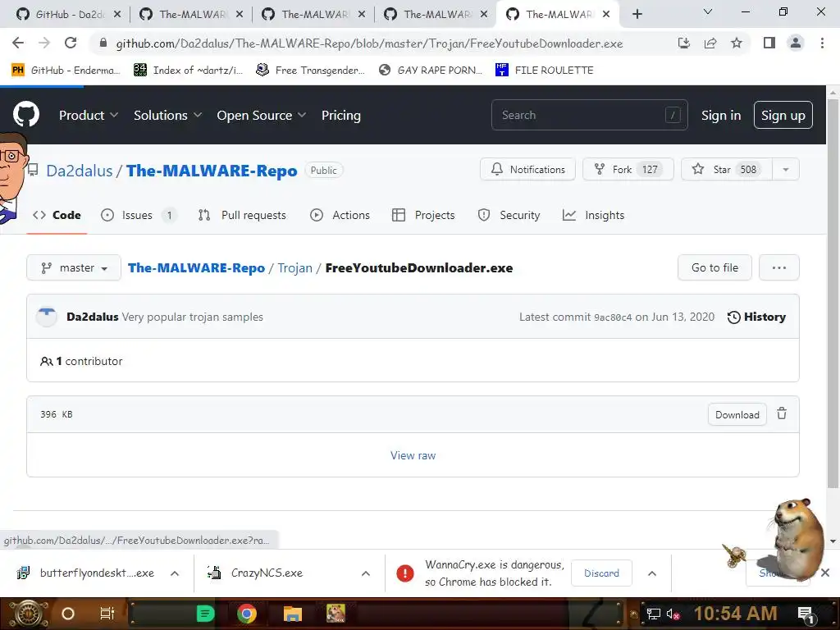Go back with browser back arrow
This screenshot has width=840, height=630.
coord(18,43)
